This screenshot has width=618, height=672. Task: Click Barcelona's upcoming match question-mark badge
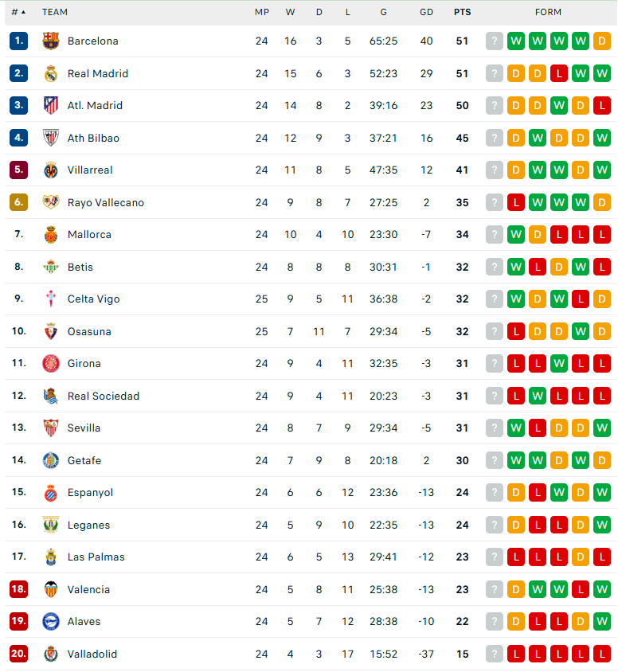(x=494, y=41)
